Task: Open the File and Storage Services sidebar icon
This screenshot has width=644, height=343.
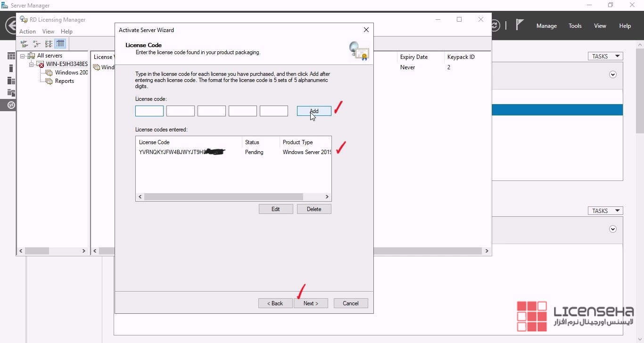Action: coord(11,93)
